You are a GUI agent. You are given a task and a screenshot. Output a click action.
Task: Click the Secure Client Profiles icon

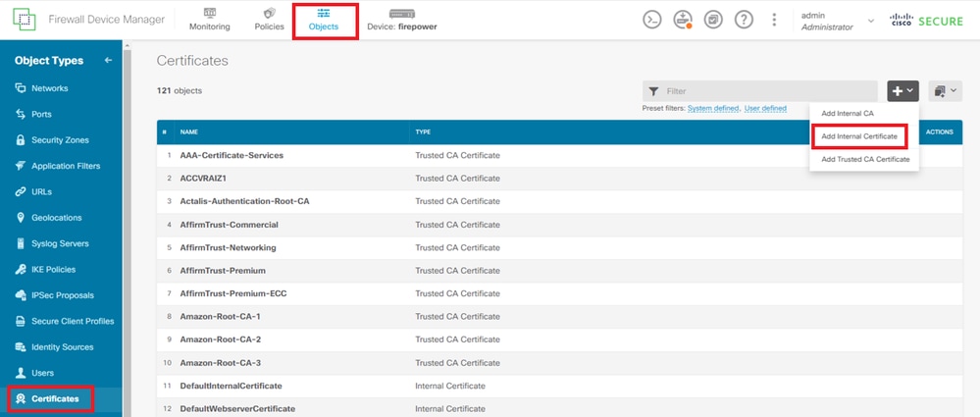point(21,322)
